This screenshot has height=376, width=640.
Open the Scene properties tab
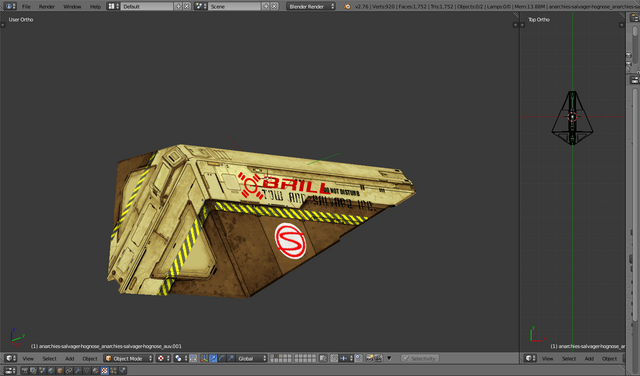pyautogui.click(x=42, y=371)
